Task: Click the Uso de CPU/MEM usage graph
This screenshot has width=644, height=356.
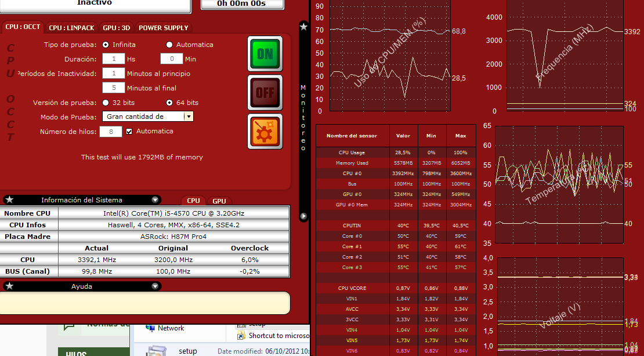Action: pos(390,56)
